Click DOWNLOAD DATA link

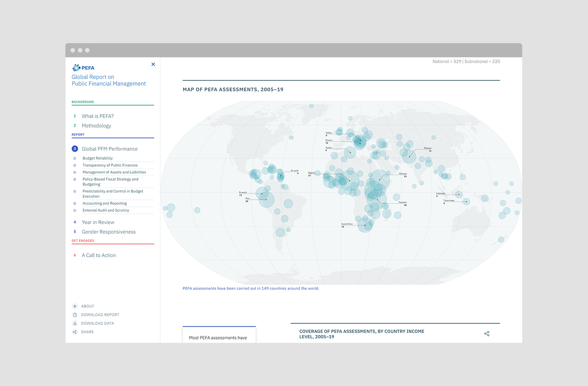click(x=98, y=324)
